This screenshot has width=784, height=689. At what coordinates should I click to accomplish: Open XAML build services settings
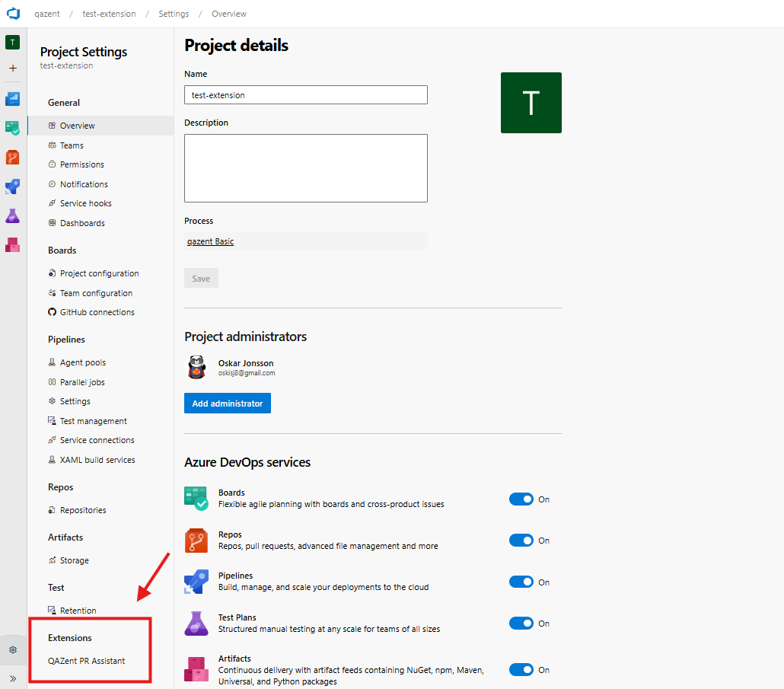100,460
